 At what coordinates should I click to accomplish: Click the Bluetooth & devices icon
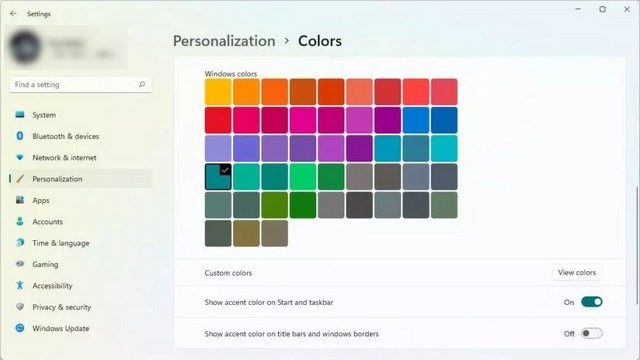pyautogui.click(x=20, y=136)
